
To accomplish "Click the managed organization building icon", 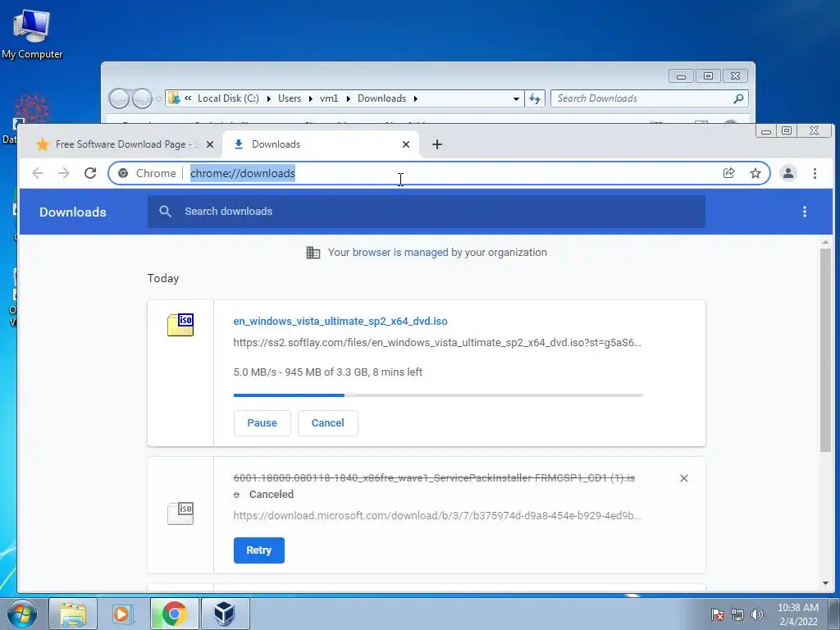I will [x=313, y=253].
